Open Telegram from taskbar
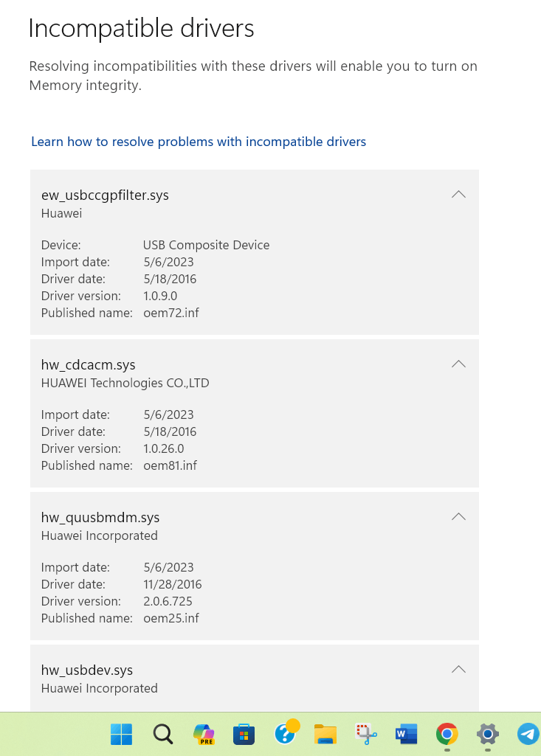The height and width of the screenshot is (756, 541). point(528,734)
